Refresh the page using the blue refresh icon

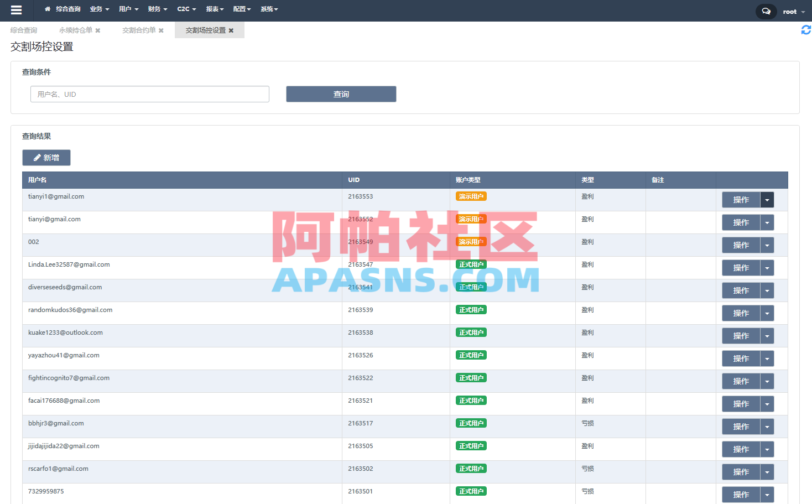tap(805, 30)
